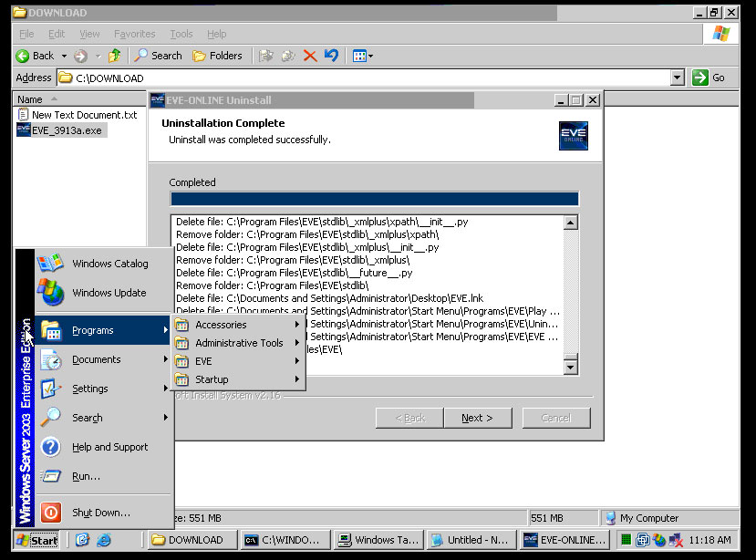
Task: Open the Edit menu
Action: pos(57,34)
